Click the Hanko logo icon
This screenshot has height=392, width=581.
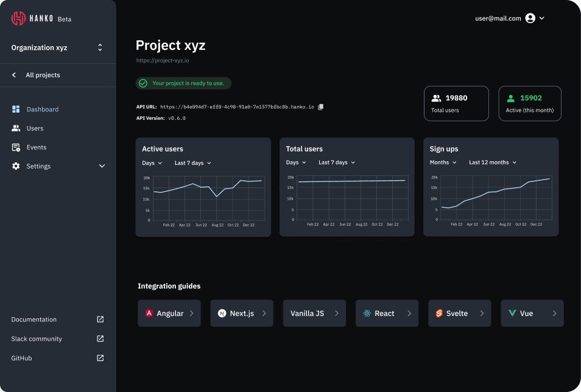click(x=18, y=18)
